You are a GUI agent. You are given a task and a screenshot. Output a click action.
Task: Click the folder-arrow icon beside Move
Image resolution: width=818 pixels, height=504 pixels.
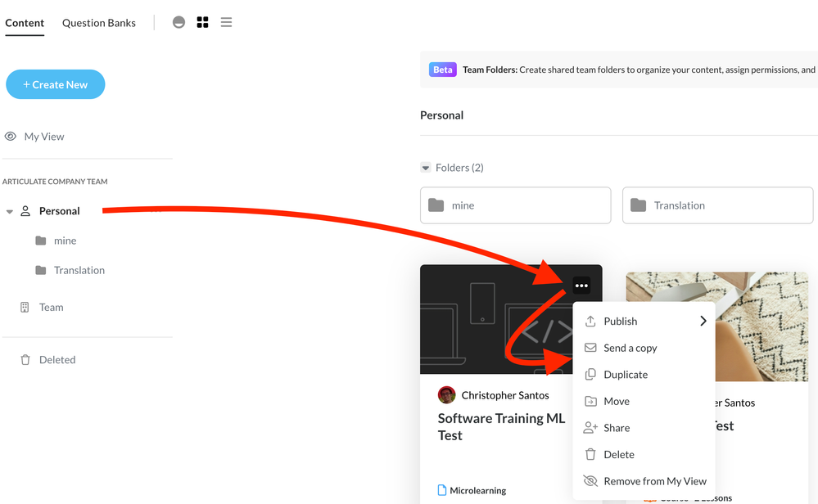point(590,401)
